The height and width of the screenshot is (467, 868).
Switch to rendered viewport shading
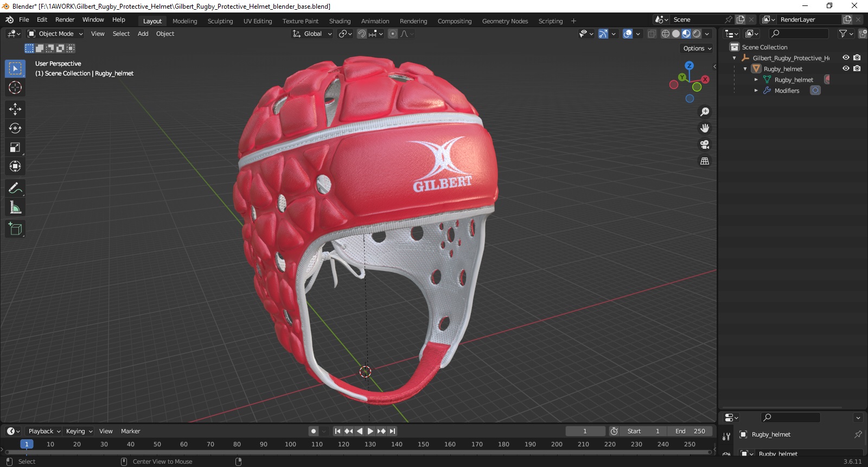[x=697, y=34]
